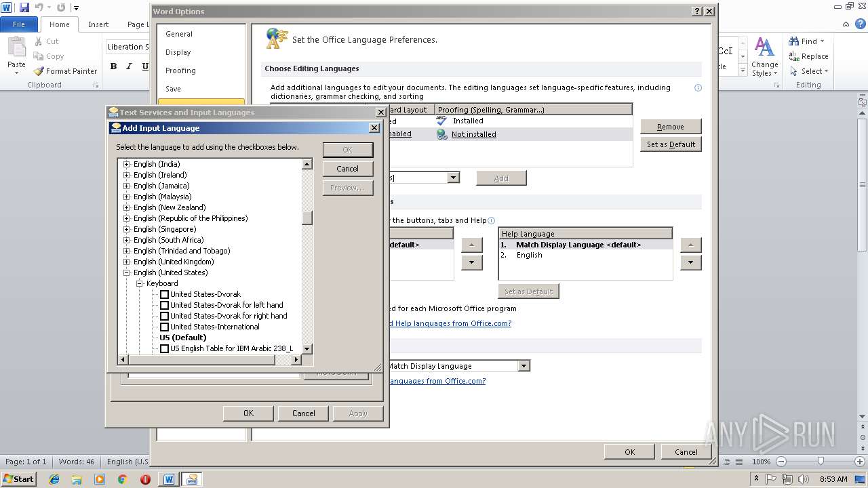Viewport: 868px width, 488px height.
Task: Click OK in Word Options dialog
Action: coord(630,452)
